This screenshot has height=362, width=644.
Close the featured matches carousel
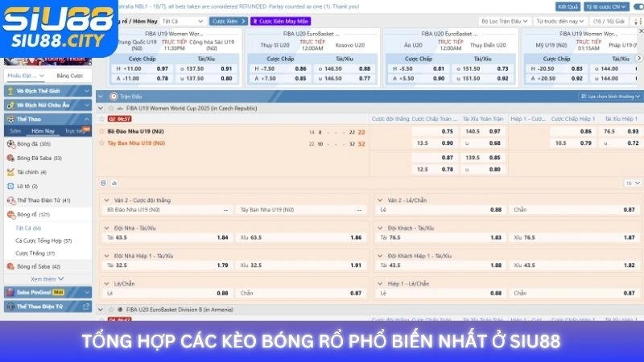641,31
